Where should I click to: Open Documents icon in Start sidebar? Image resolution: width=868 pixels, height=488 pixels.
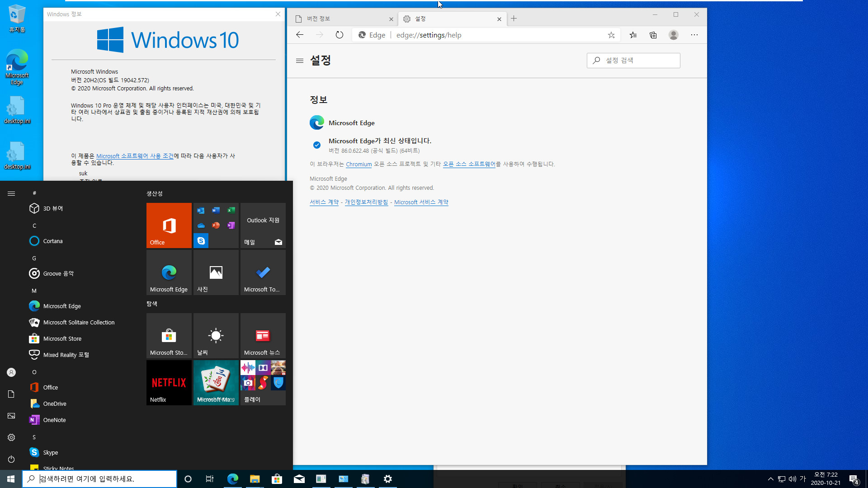point(11,394)
